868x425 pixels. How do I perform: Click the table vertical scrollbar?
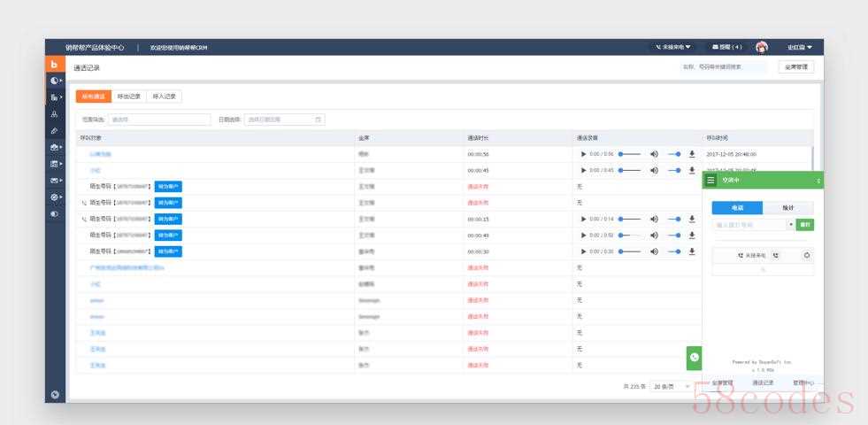812,160
